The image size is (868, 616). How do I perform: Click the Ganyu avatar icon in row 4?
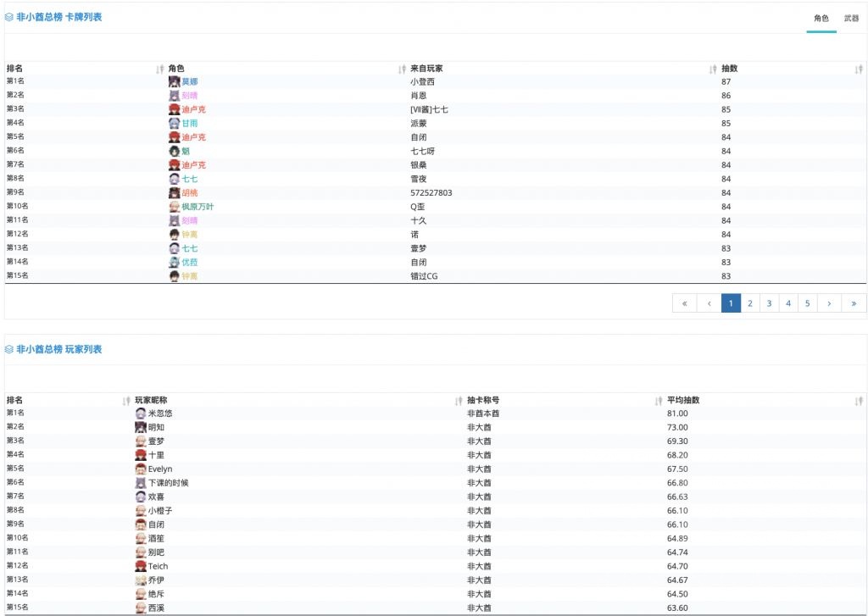(x=174, y=123)
